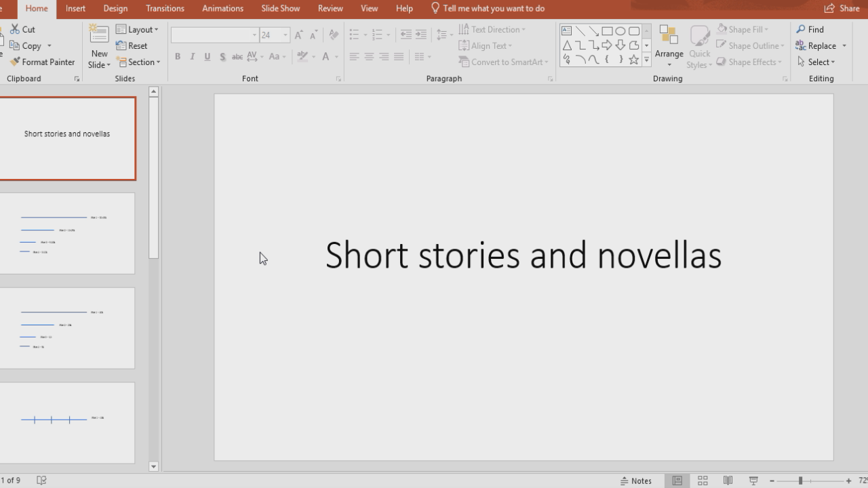Click the Increase Font Size icon
Viewport: 868px width, 488px height.
(x=298, y=34)
